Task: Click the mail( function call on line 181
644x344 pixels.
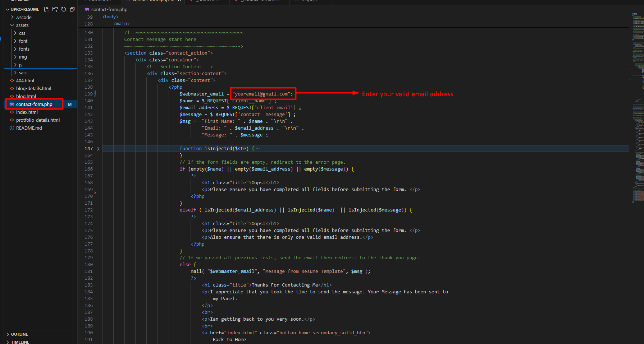Action: pyautogui.click(x=197, y=271)
